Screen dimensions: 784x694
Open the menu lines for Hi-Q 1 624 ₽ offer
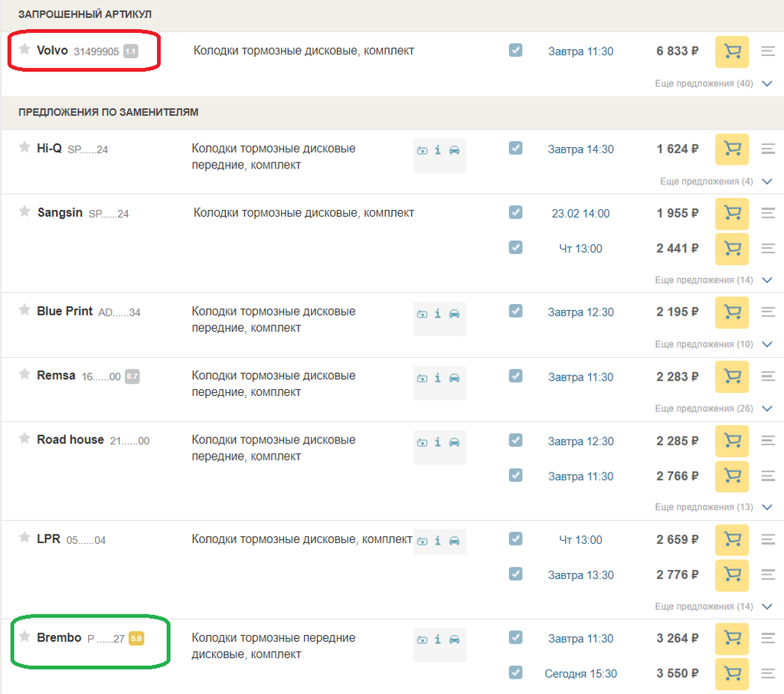coord(768,149)
